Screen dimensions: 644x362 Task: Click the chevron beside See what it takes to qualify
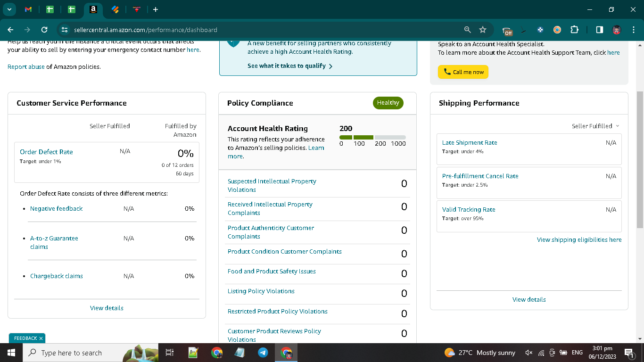[330, 66]
